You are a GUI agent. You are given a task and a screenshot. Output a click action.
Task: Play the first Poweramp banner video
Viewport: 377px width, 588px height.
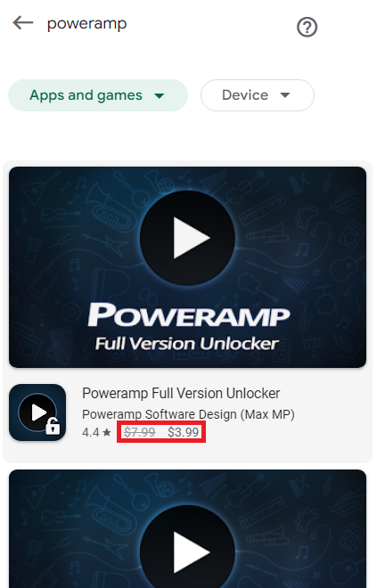pos(187,238)
